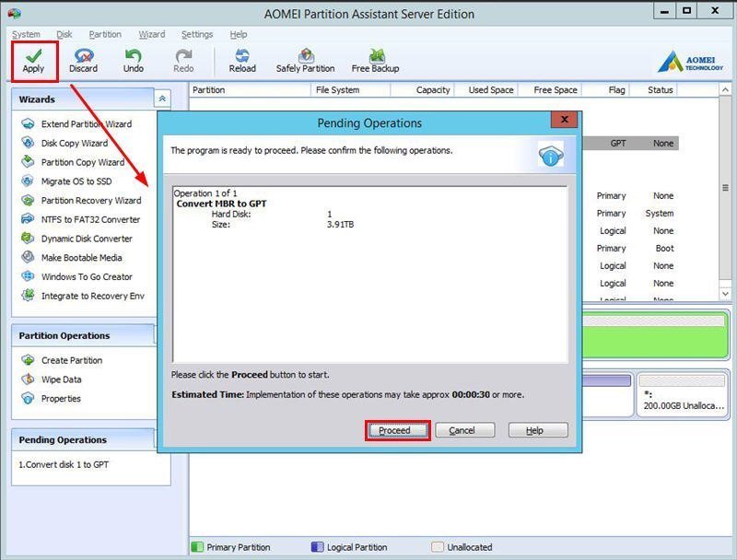The height and width of the screenshot is (560, 737).
Task: Open Integrate to Recovery Env
Action: 93,296
